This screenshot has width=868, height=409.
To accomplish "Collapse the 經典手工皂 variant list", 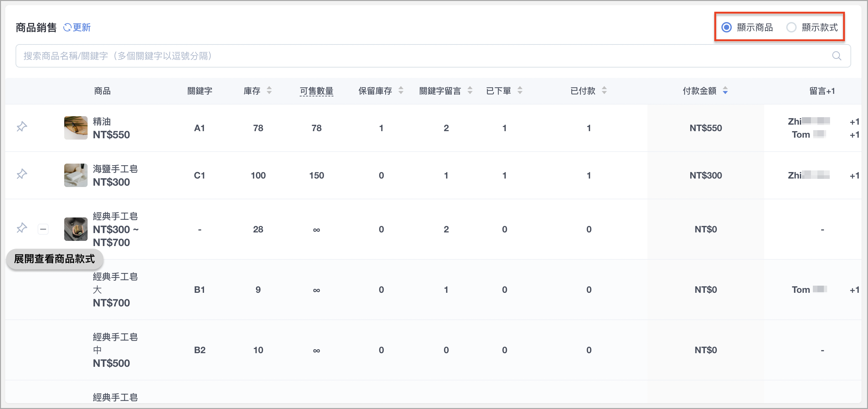I will click(x=43, y=229).
